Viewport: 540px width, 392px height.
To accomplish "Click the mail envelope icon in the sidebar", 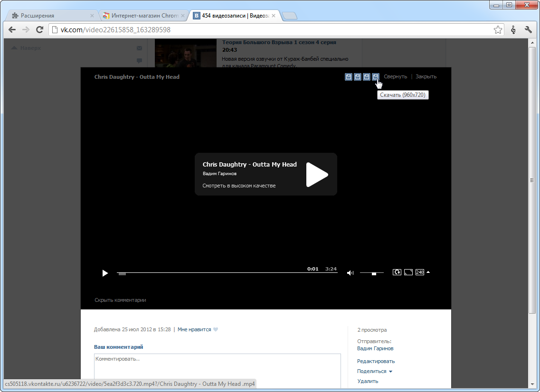I will 140,48.
